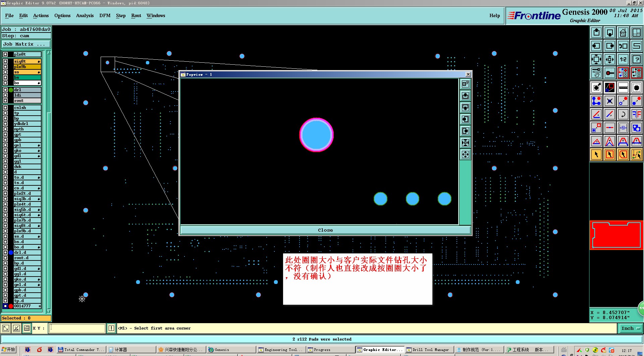Open the Actions menu

(x=41, y=15)
